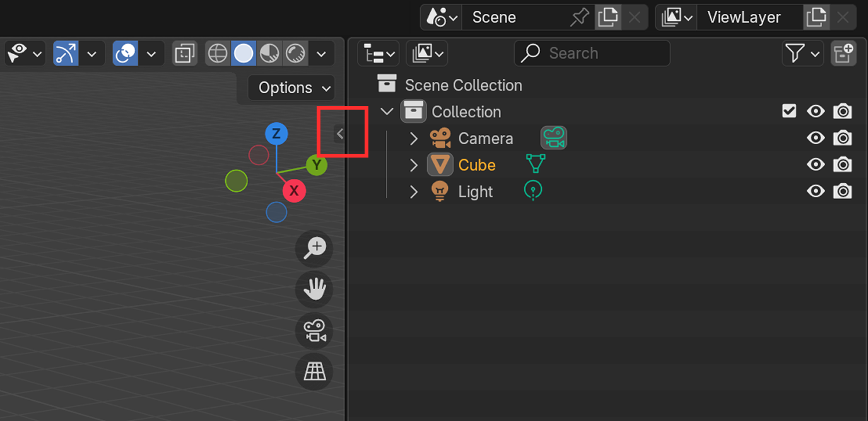Click the negative Y axis gizmo circle
This screenshot has width=868, height=421.
(x=236, y=181)
